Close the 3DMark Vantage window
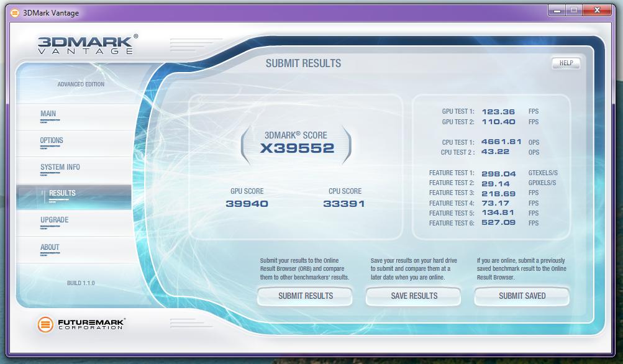 [x=597, y=11]
